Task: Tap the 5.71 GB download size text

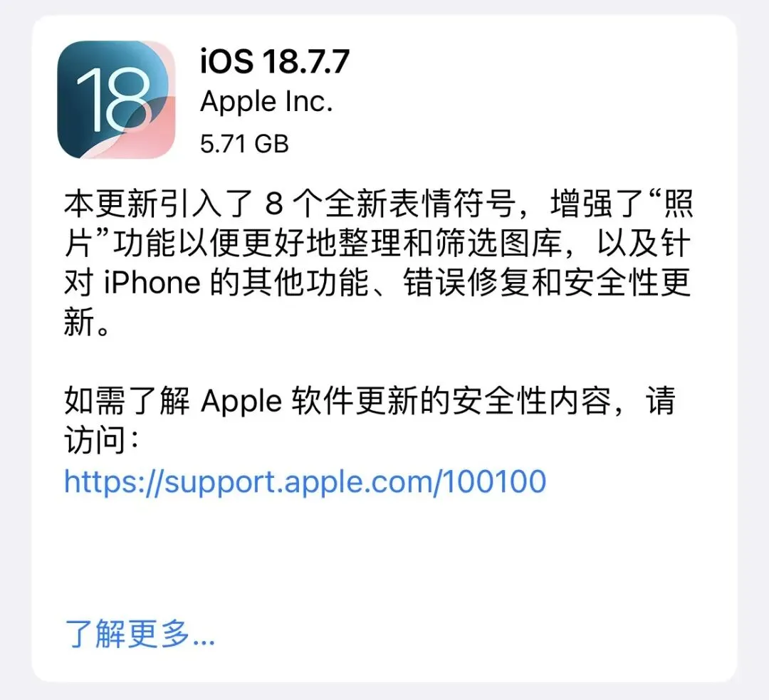Action: pos(244,145)
